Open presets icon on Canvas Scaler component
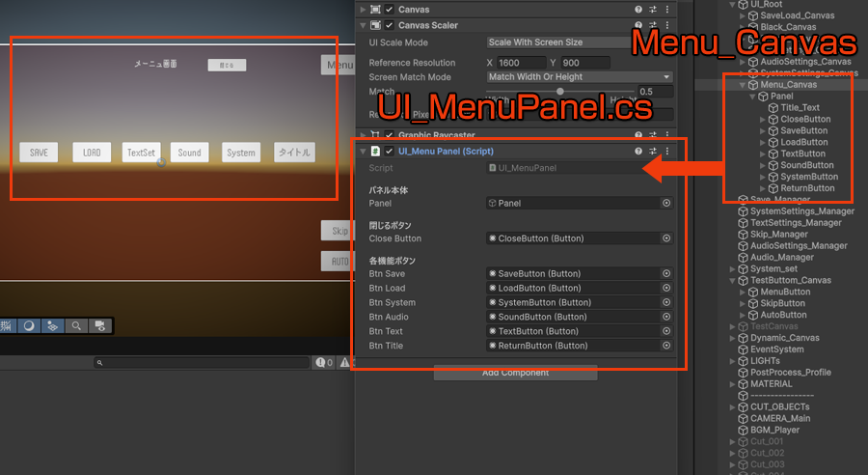Image resolution: width=868 pixels, height=475 pixels. 653,25
